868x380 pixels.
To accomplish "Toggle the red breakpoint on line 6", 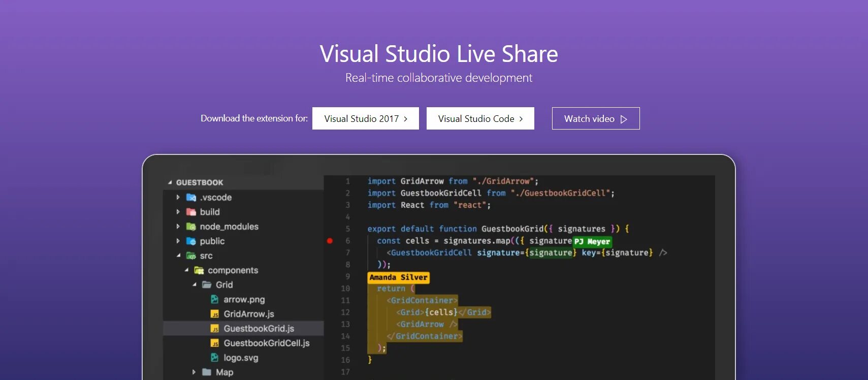I will (330, 241).
